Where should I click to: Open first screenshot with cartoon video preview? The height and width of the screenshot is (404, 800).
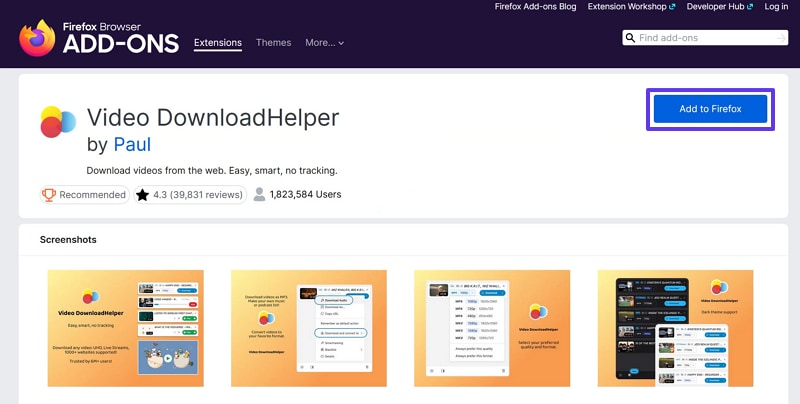click(126, 328)
